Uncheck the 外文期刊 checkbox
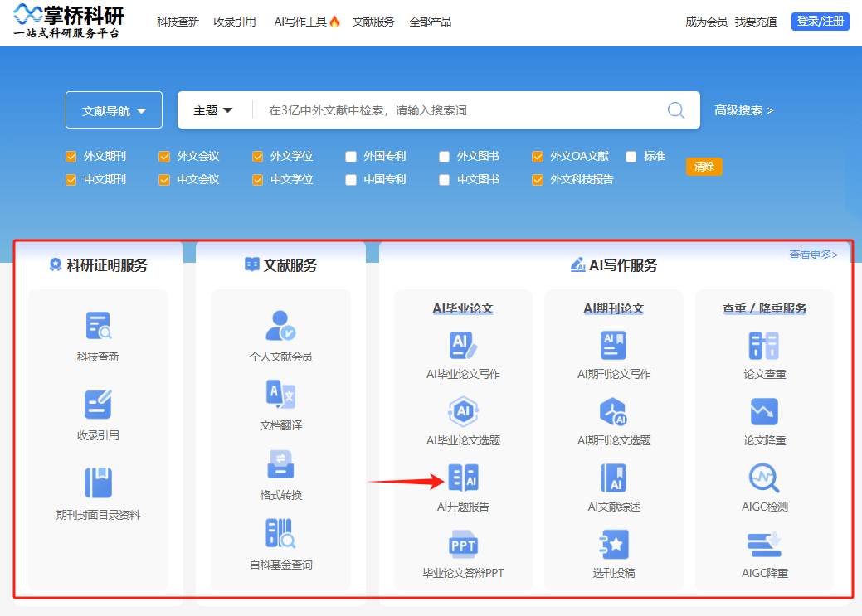This screenshot has height=616, width=862. tap(71, 156)
